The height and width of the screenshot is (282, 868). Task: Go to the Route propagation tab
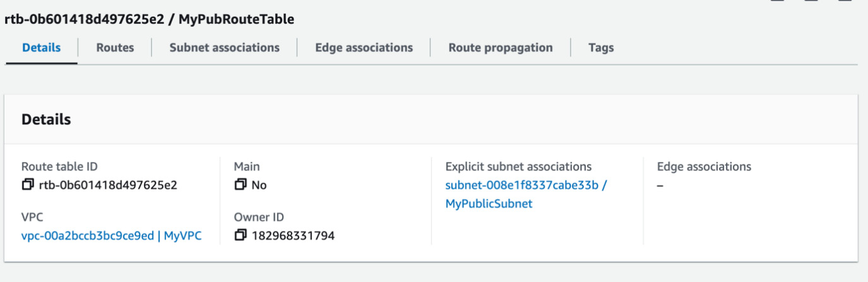click(x=501, y=48)
